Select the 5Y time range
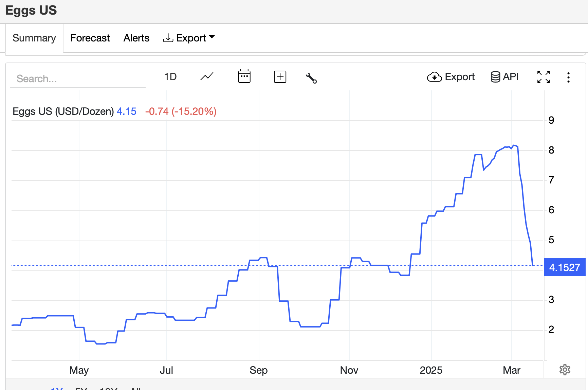Viewport: 588px width, 390px height. click(x=81, y=388)
